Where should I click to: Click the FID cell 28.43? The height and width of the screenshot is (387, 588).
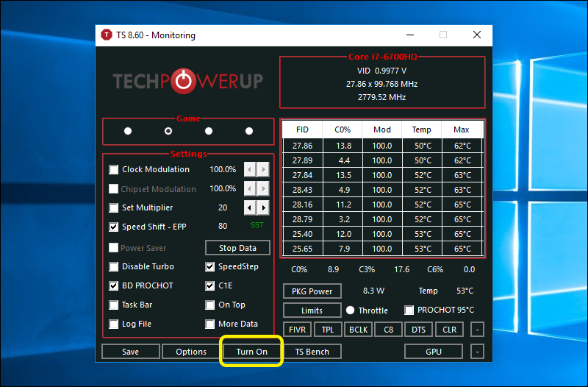tap(303, 190)
